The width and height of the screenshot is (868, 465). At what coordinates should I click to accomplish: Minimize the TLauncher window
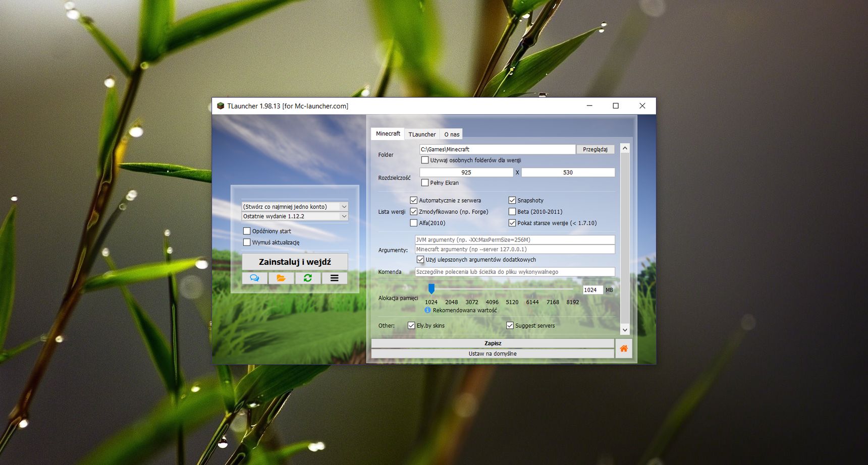tap(590, 106)
